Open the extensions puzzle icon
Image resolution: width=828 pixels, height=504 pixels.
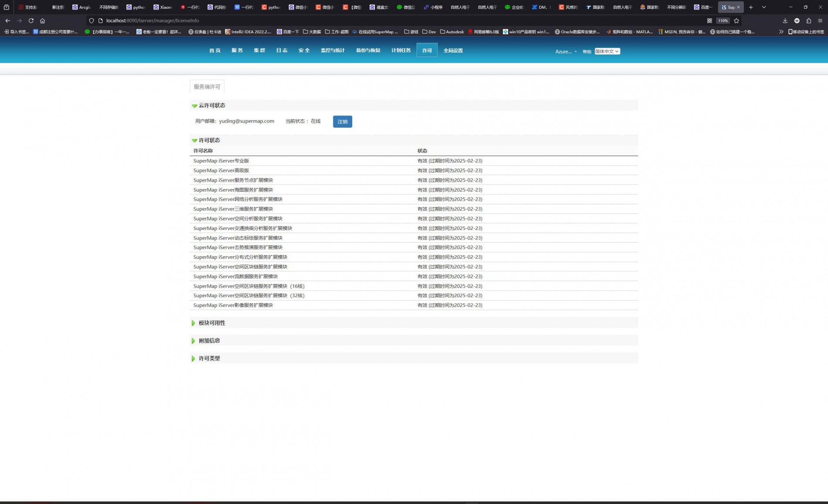pyautogui.click(x=808, y=20)
